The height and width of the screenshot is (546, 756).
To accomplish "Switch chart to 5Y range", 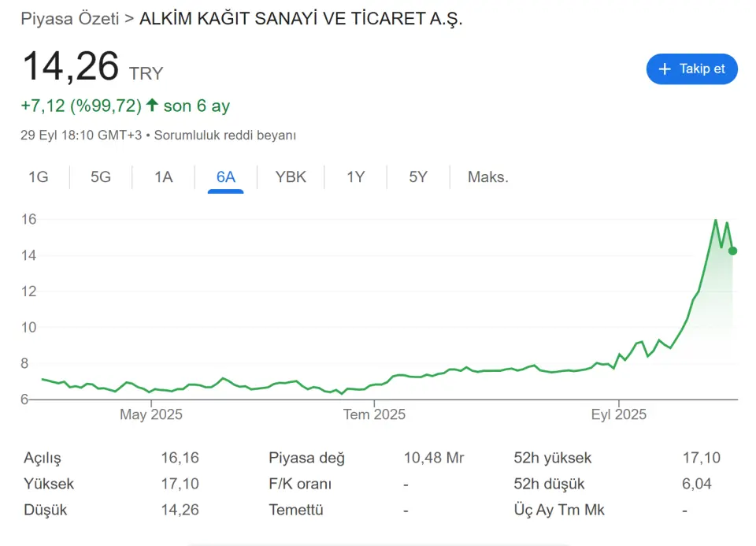I will point(418,177).
